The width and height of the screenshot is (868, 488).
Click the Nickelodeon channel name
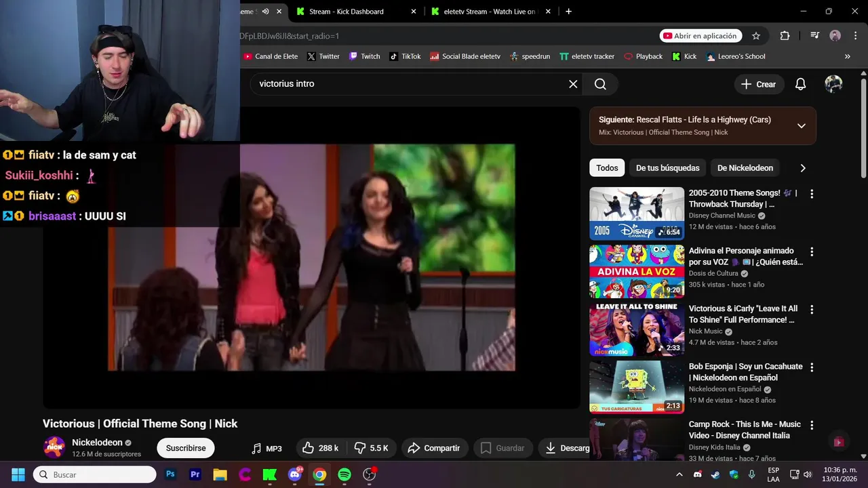coord(97,443)
